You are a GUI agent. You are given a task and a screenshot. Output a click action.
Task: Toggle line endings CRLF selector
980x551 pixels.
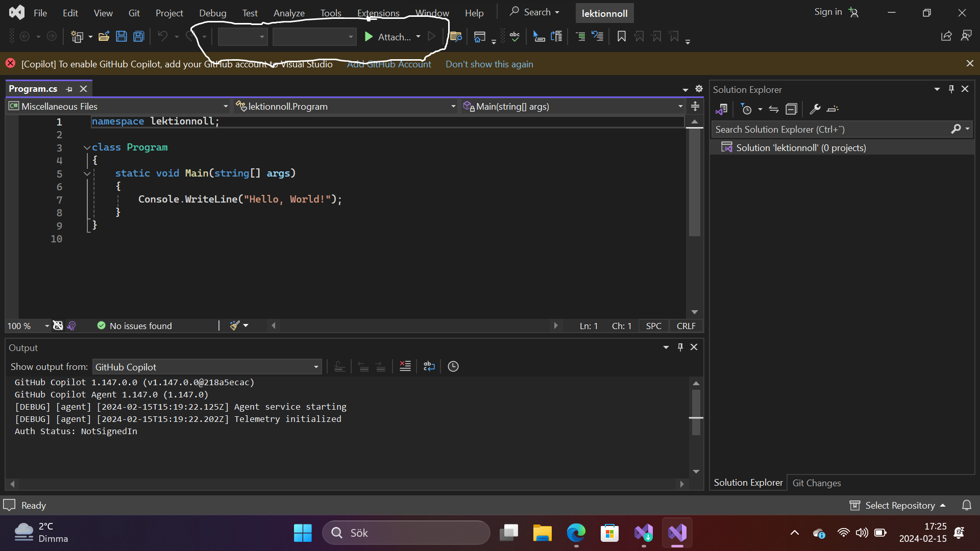(686, 325)
